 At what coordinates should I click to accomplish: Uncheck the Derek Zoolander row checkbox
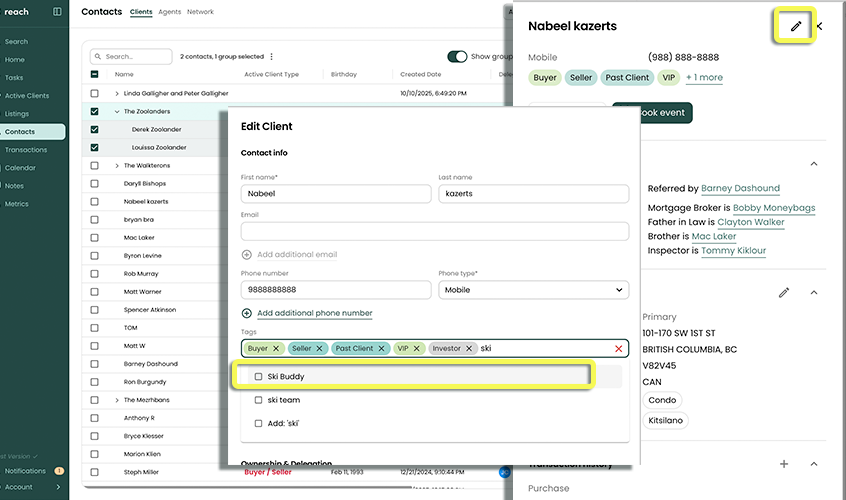[95, 130]
